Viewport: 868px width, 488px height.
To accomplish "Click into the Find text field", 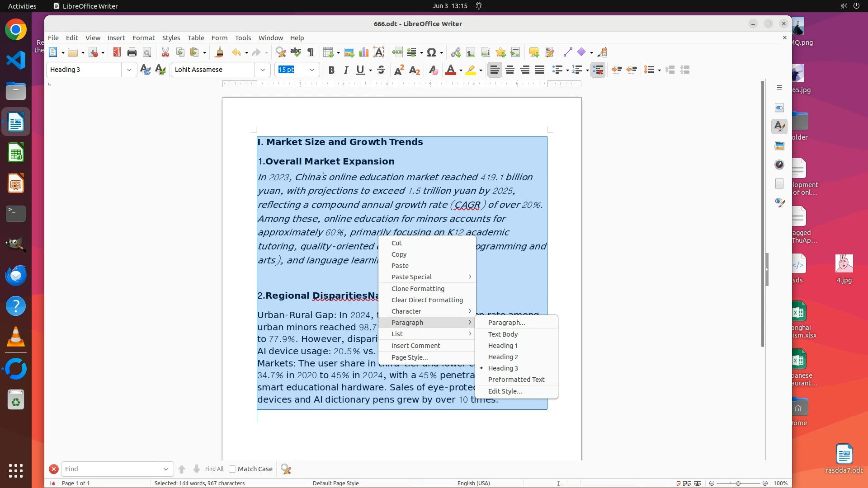I will point(109,469).
